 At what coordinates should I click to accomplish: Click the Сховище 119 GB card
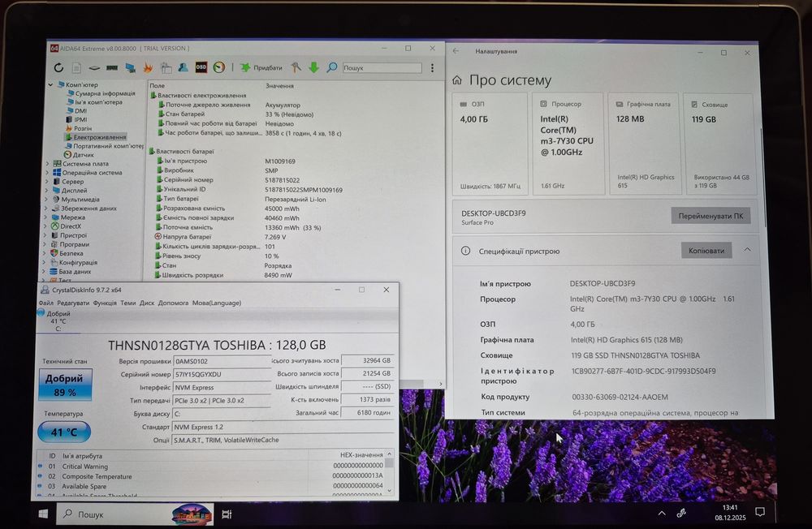(x=721, y=144)
